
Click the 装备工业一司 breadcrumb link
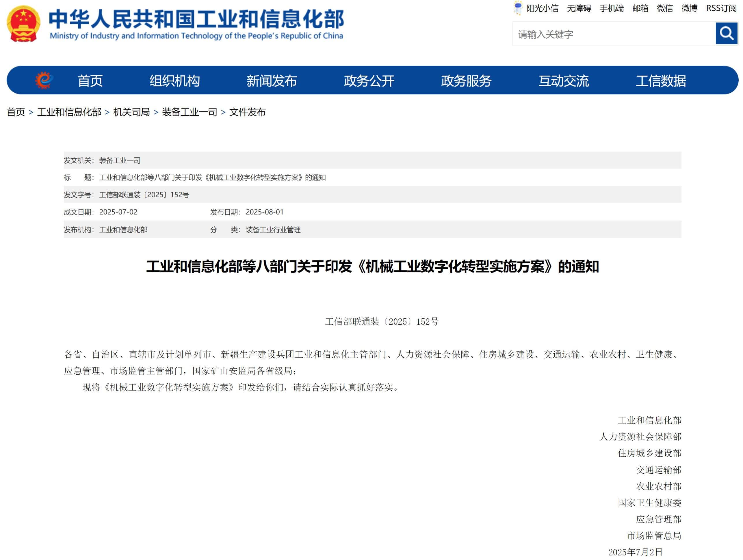[190, 113]
